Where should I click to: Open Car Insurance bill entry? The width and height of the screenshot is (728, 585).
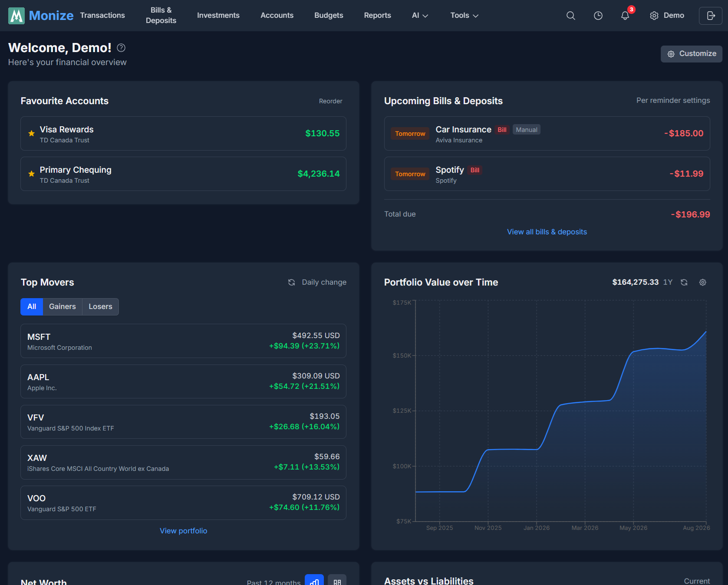547,134
